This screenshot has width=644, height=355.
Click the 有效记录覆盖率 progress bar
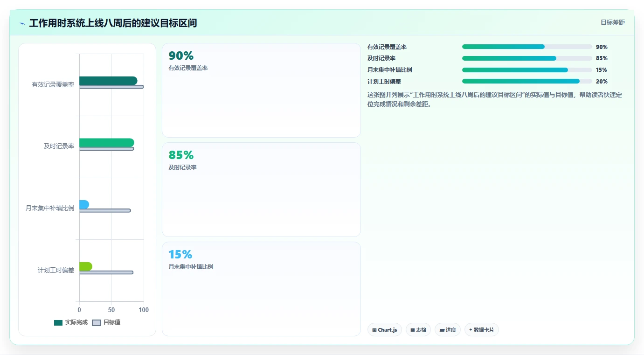527,47
